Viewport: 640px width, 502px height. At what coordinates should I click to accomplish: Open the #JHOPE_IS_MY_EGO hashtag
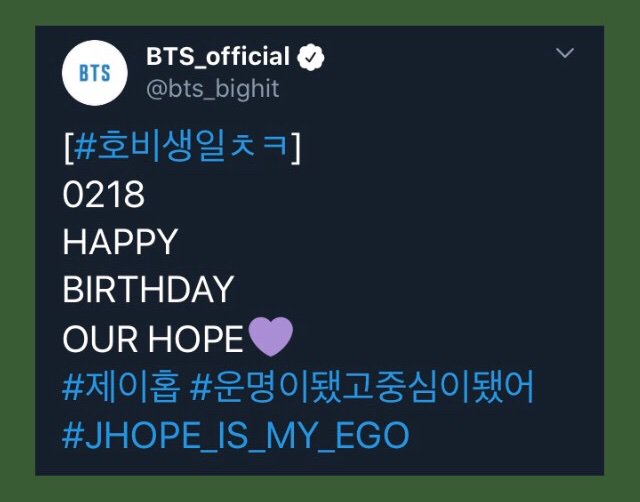(x=236, y=436)
